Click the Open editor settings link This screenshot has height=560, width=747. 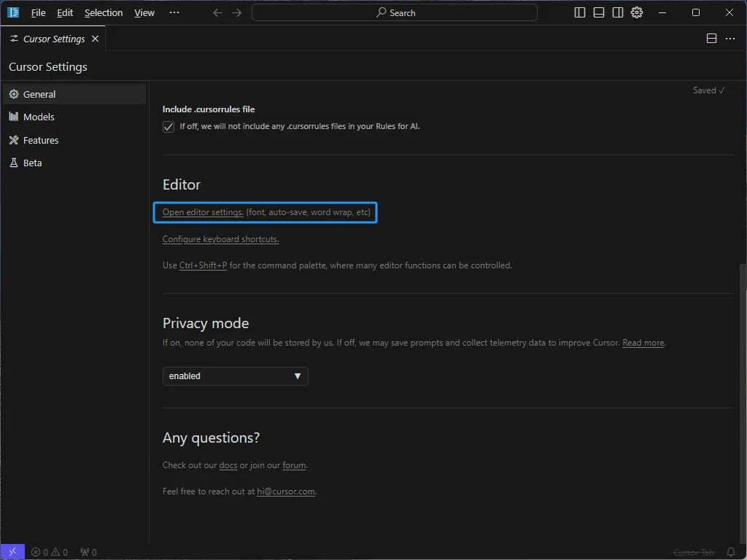click(x=203, y=212)
